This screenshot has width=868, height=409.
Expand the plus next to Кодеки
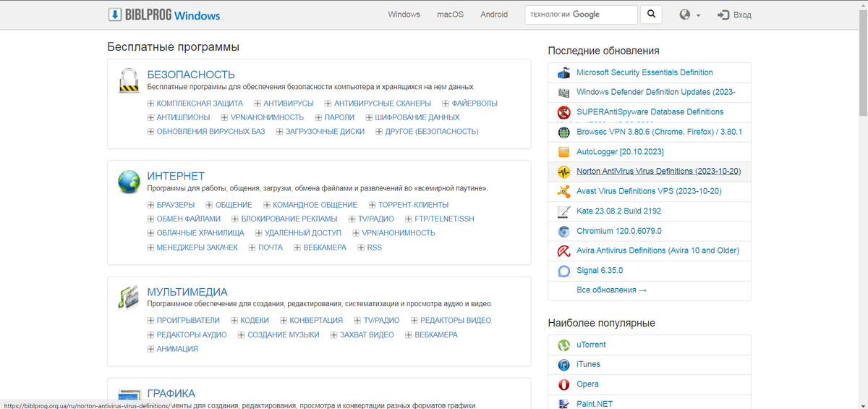(234, 321)
